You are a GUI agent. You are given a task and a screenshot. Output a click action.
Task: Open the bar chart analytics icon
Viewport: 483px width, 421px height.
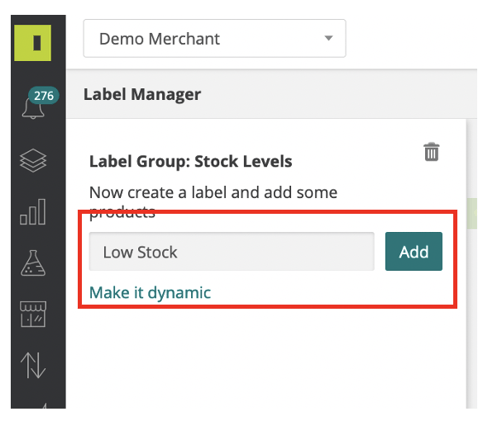33,212
